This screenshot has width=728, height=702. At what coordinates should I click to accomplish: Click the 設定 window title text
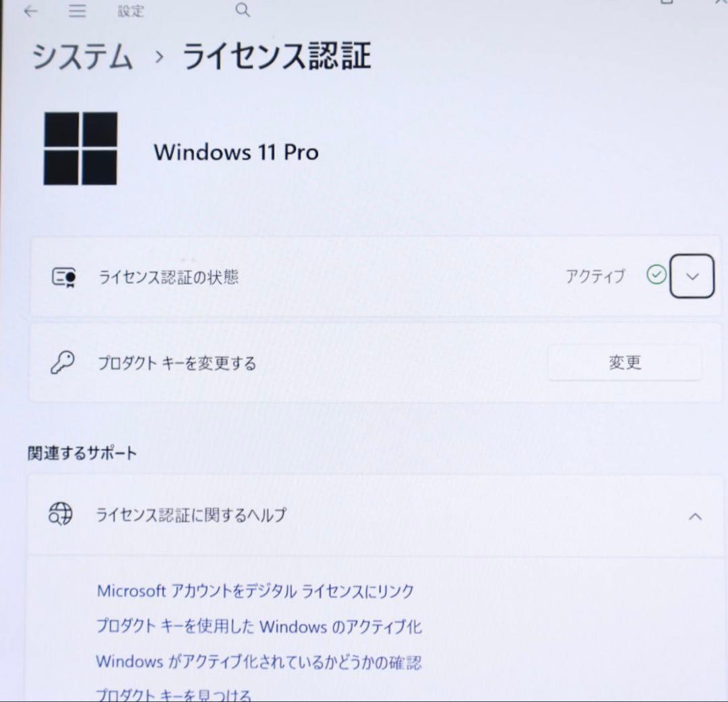[x=131, y=11]
